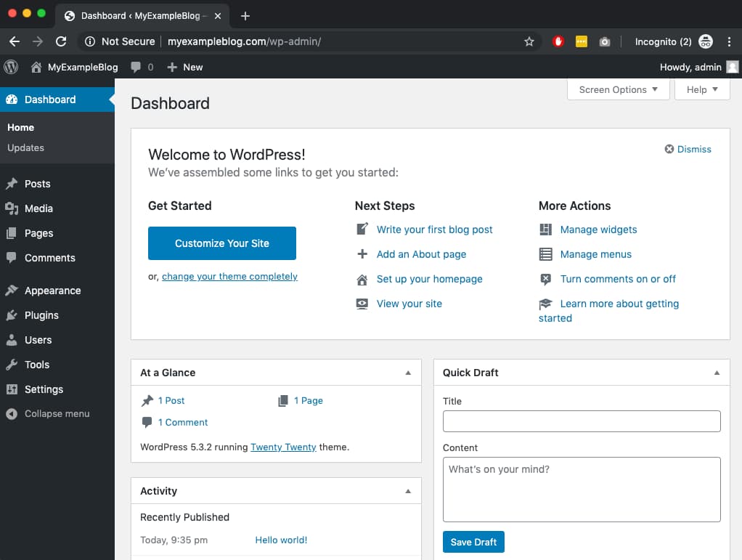Open Write your first blog post link
Screen dimensions: 742x560
click(434, 230)
